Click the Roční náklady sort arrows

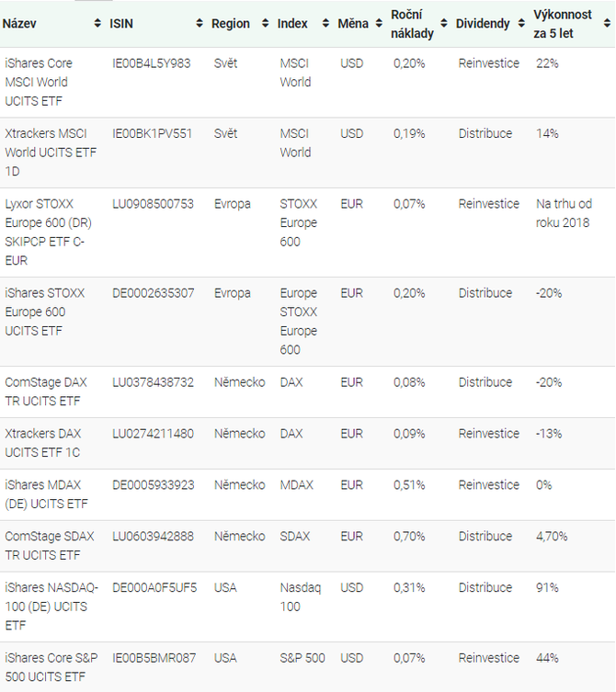pyautogui.click(x=444, y=23)
